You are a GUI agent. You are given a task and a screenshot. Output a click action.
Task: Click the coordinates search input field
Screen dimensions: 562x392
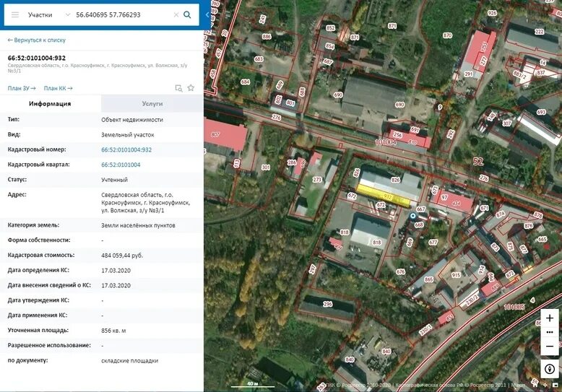(122, 14)
